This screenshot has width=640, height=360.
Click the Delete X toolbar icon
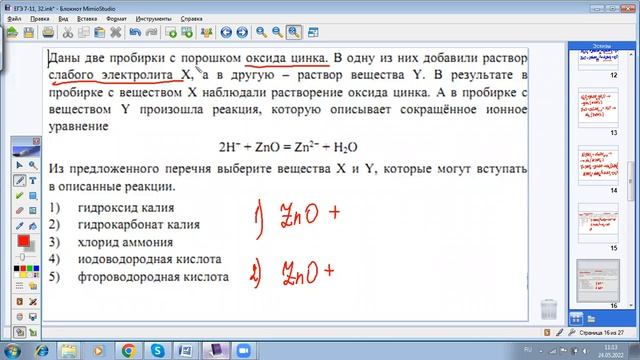(116, 32)
